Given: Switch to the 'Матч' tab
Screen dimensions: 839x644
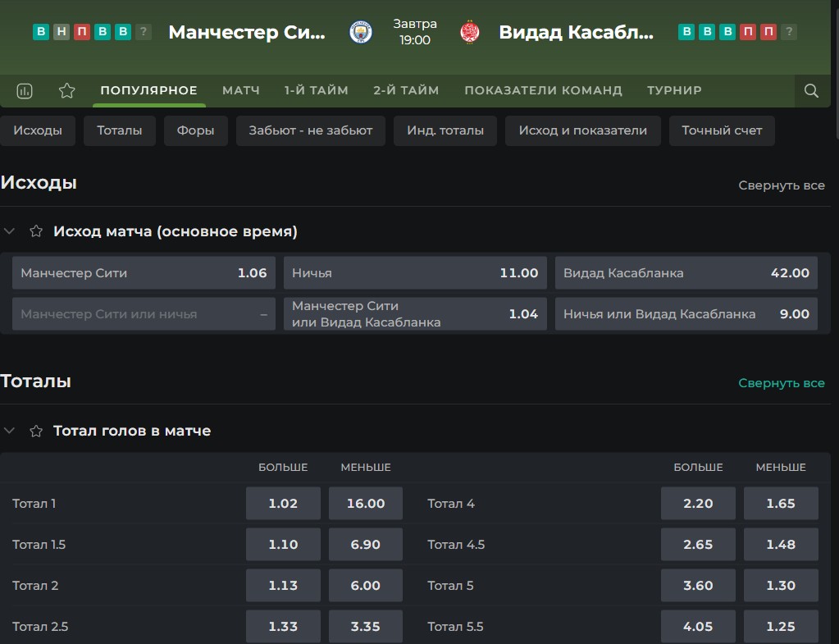Looking at the screenshot, I should click(x=241, y=90).
